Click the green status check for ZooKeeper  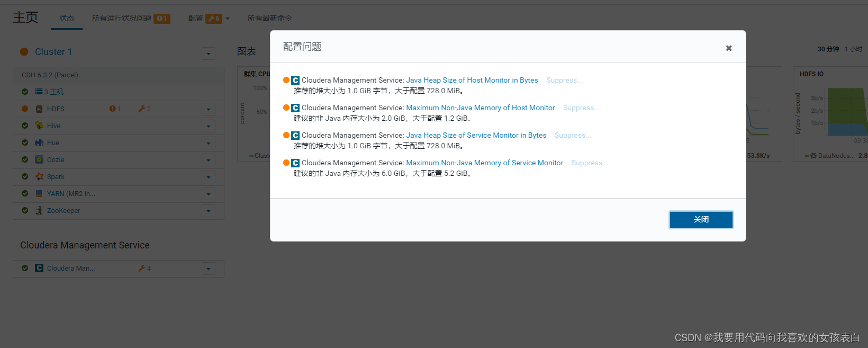pos(25,210)
